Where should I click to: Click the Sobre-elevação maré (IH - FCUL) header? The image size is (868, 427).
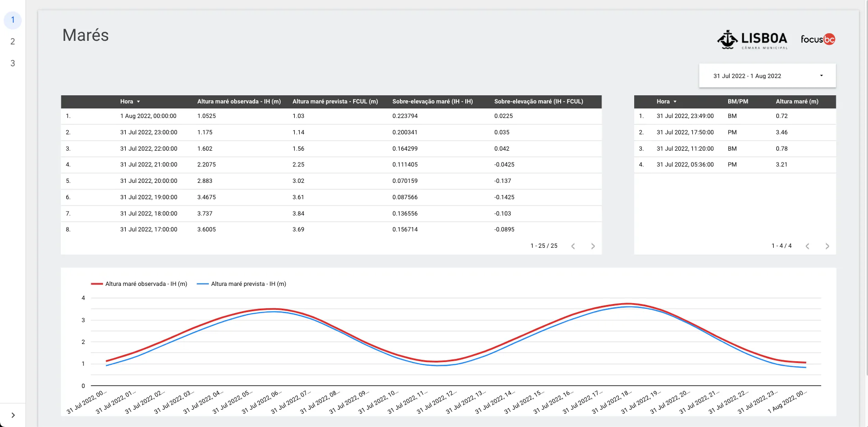coord(538,102)
